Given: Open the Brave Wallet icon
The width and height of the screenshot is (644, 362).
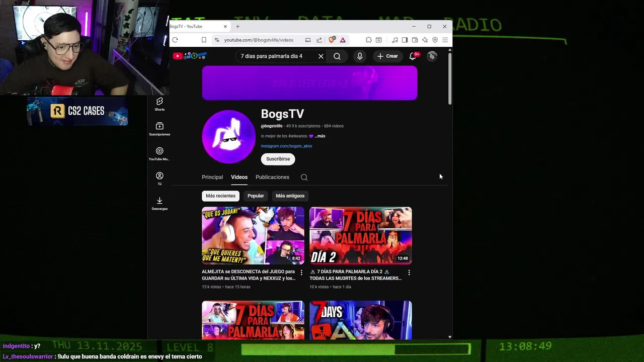Looking at the screenshot, I should (415, 40).
